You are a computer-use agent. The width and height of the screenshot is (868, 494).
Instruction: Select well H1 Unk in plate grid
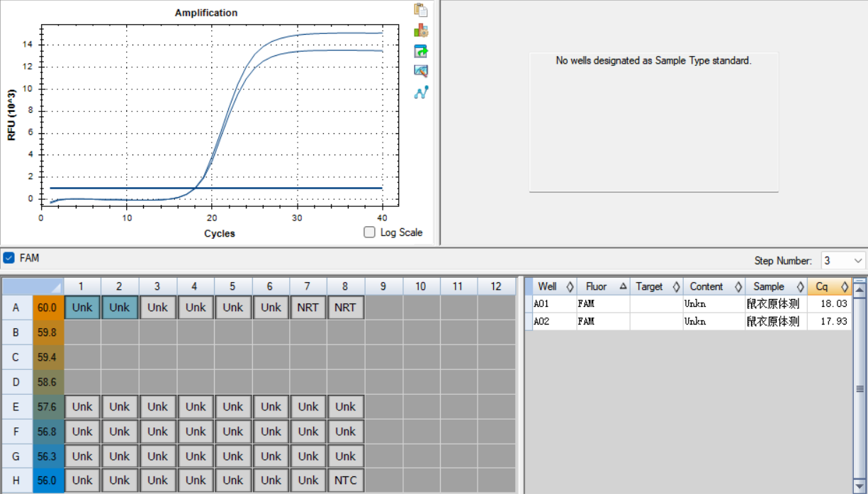coord(82,480)
